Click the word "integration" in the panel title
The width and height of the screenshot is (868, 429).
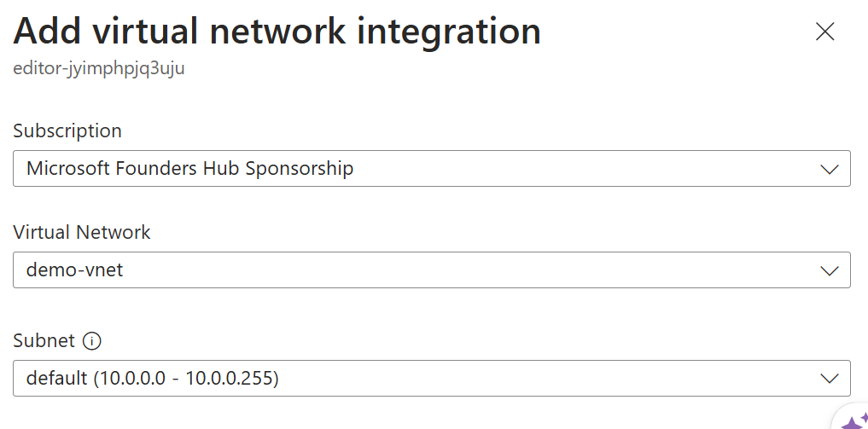click(449, 32)
